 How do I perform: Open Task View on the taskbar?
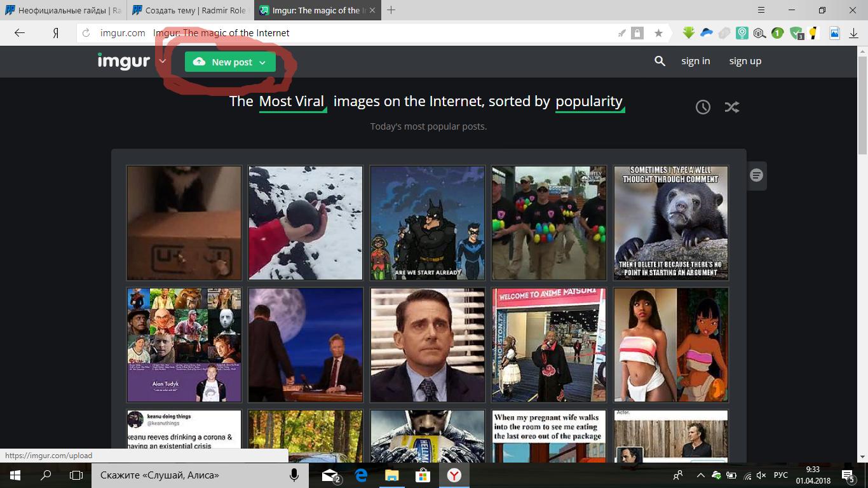[76, 475]
